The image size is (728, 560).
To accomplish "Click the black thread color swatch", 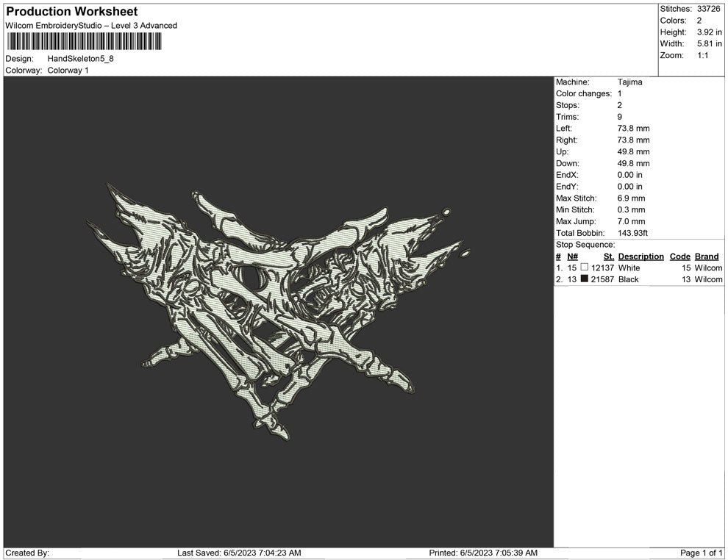I will pos(585,280).
